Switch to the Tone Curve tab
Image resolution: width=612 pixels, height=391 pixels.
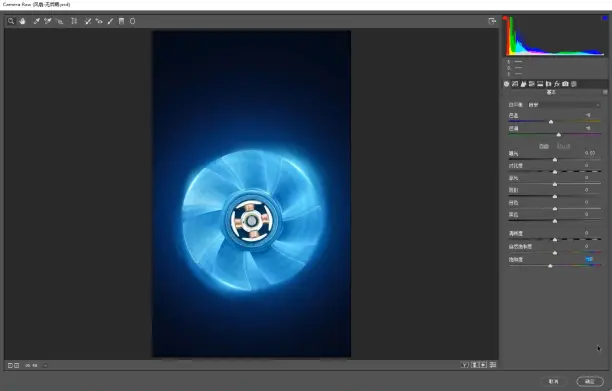click(515, 84)
